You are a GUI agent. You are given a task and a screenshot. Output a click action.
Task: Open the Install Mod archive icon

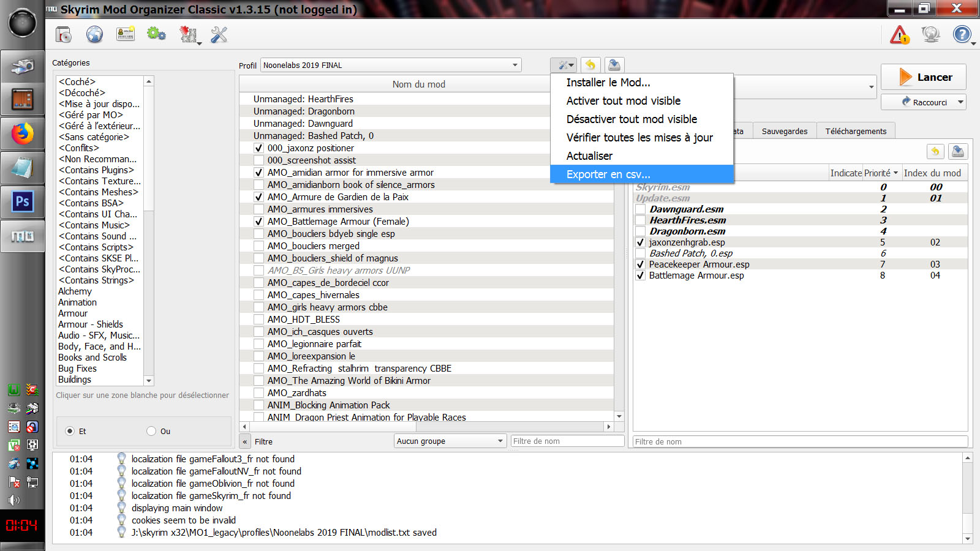click(x=64, y=35)
